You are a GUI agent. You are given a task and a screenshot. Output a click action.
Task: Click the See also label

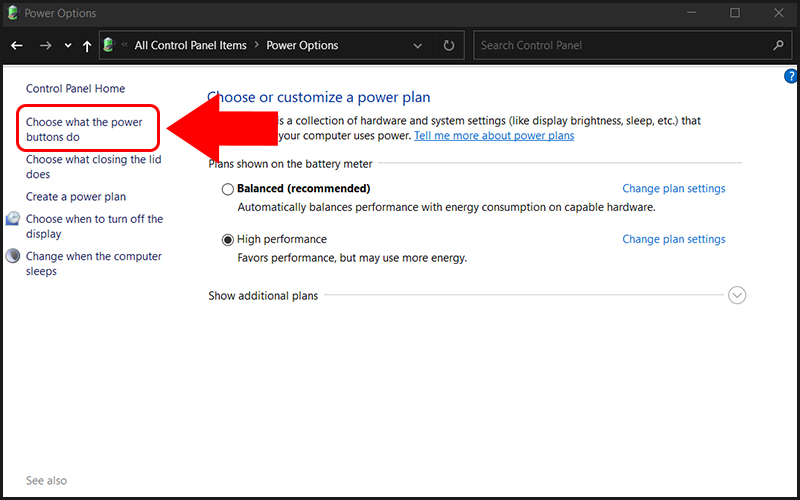pos(46,481)
